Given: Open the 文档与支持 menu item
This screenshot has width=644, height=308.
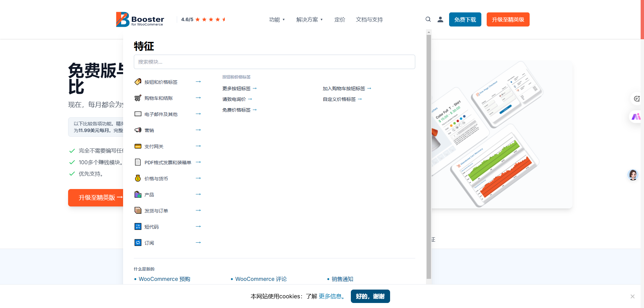Looking at the screenshot, I should point(369,20).
